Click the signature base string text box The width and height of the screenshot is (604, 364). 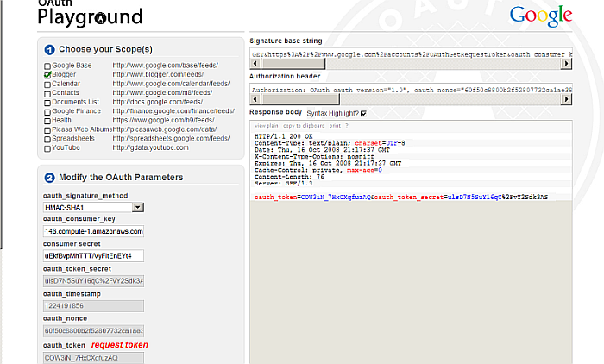point(411,54)
